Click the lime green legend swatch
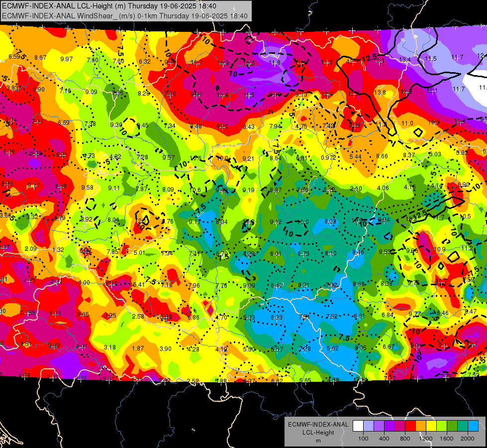 pos(442,426)
